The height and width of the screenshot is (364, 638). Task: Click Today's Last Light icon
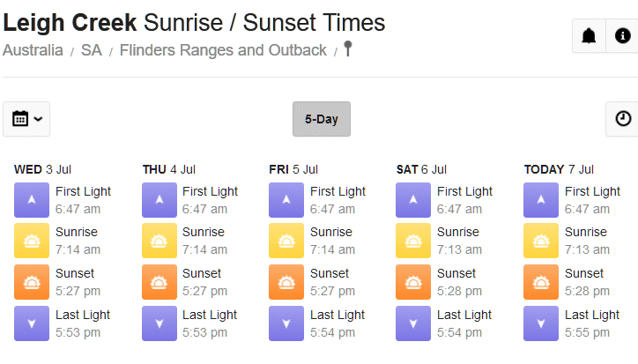tap(541, 323)
